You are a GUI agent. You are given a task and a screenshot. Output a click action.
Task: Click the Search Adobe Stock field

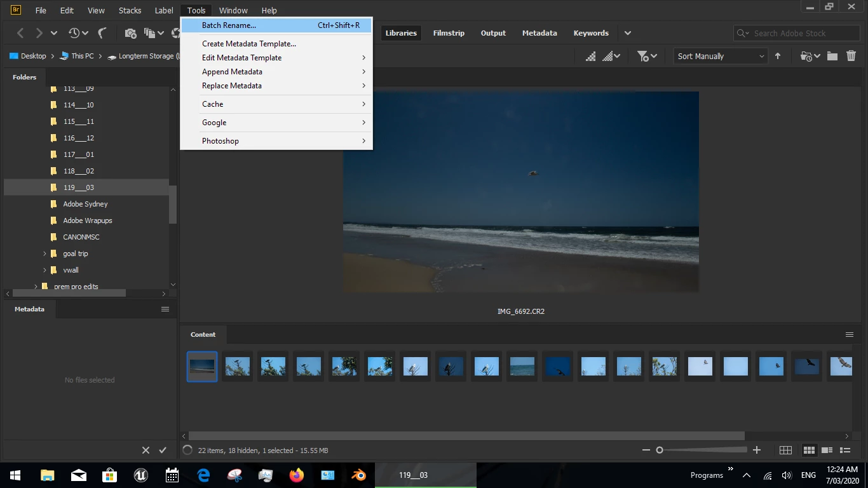pyautogui.click(x=797, y=33)
